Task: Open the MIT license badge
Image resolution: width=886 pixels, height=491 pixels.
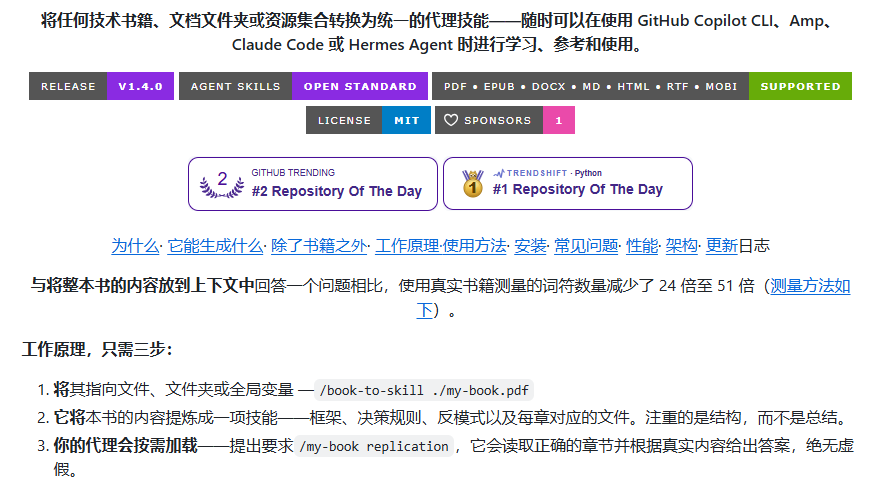Action: coord(368,120)
